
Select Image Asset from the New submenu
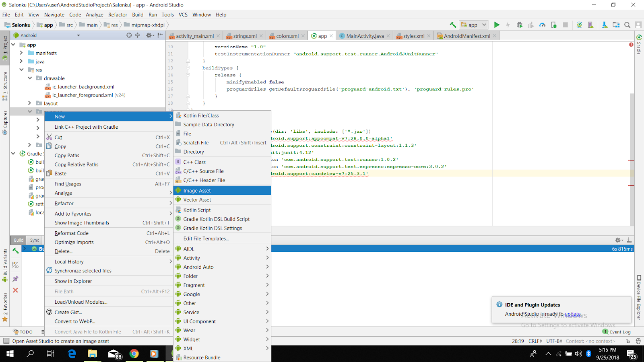click(197, 190)
